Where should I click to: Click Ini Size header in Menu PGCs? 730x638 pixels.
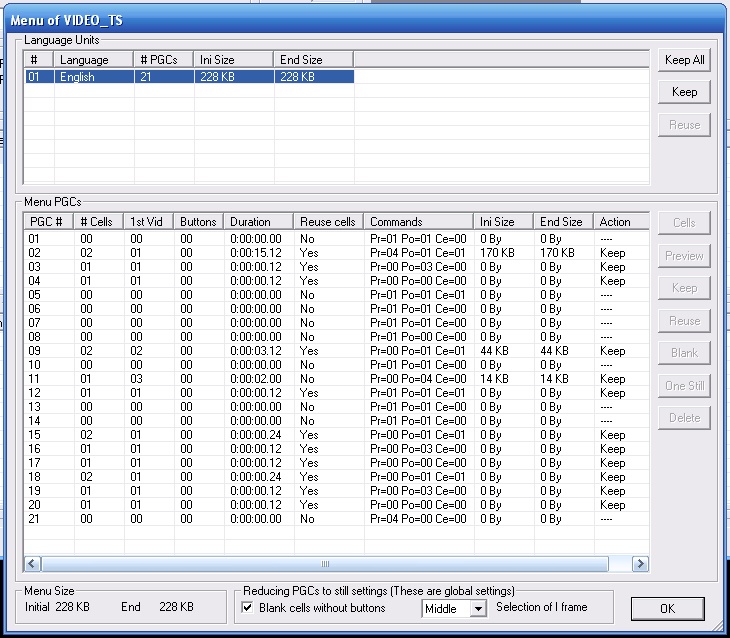pos(504,222)
